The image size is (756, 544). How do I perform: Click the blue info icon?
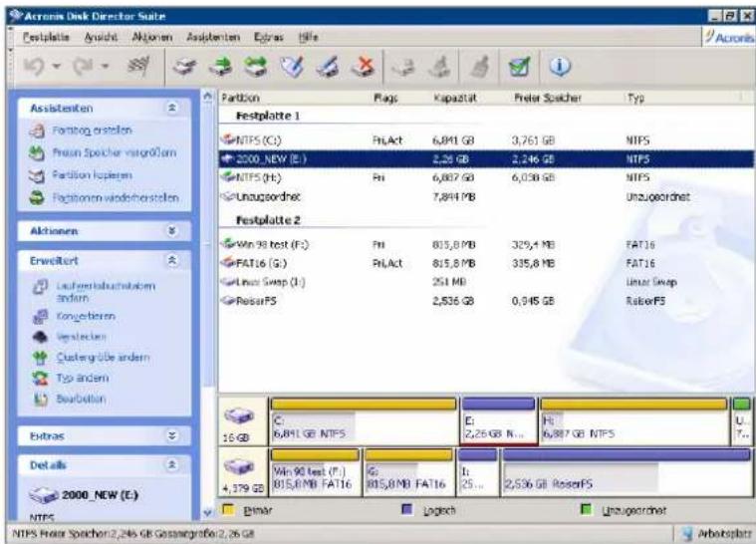coord(560,66)
